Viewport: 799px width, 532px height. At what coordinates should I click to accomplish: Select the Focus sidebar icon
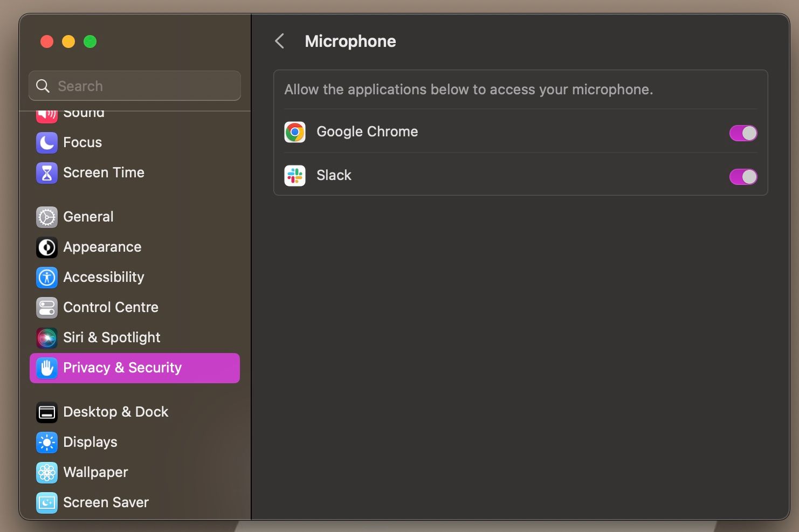46,142
